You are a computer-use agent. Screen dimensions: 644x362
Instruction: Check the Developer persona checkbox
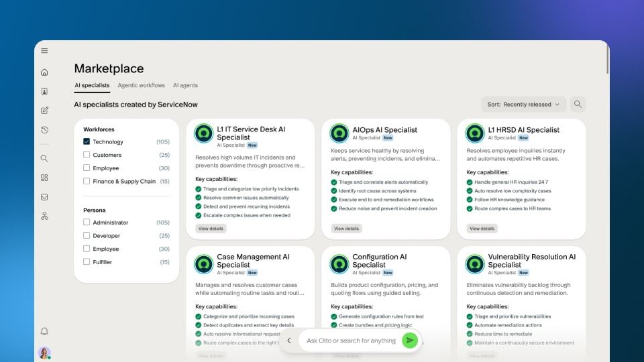87,235
